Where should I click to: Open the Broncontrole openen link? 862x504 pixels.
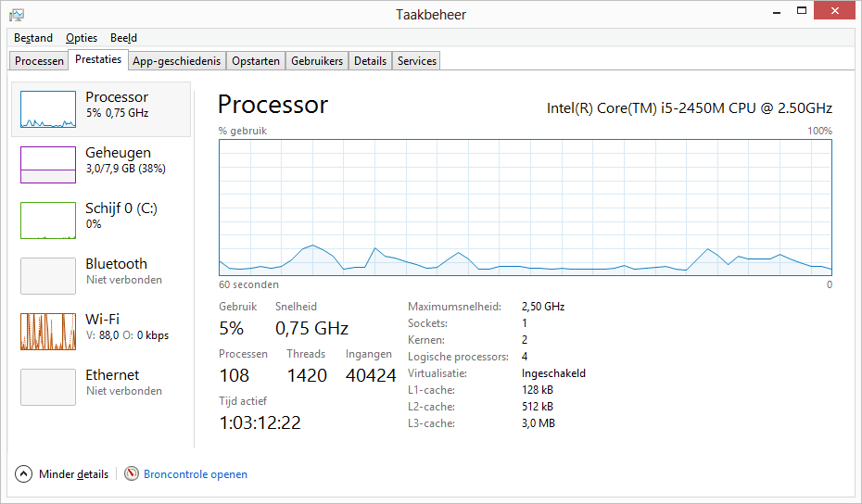[196, 474]
